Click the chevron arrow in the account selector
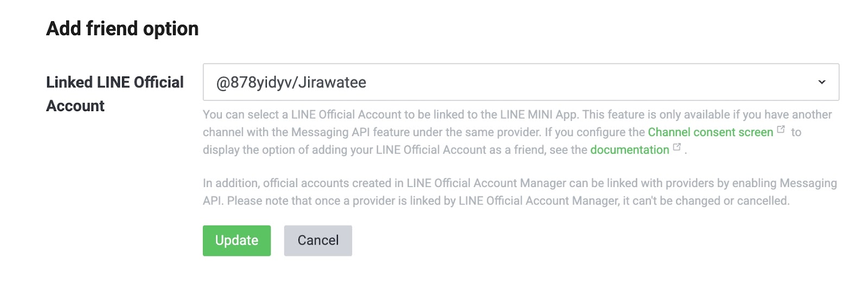This screenshot has width=868, height=289. tap(821, 82)
